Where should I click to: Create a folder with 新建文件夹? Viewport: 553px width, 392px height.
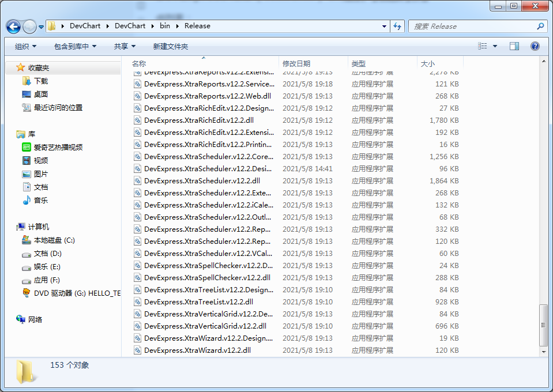pyautogui.click(x=170, y=46)
